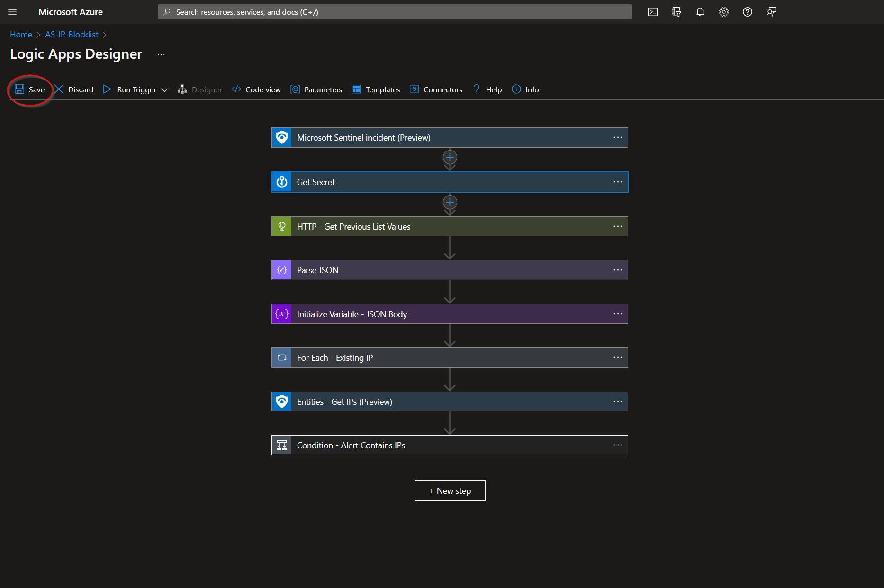Switch to Designer view

click(x=199, y=89)
